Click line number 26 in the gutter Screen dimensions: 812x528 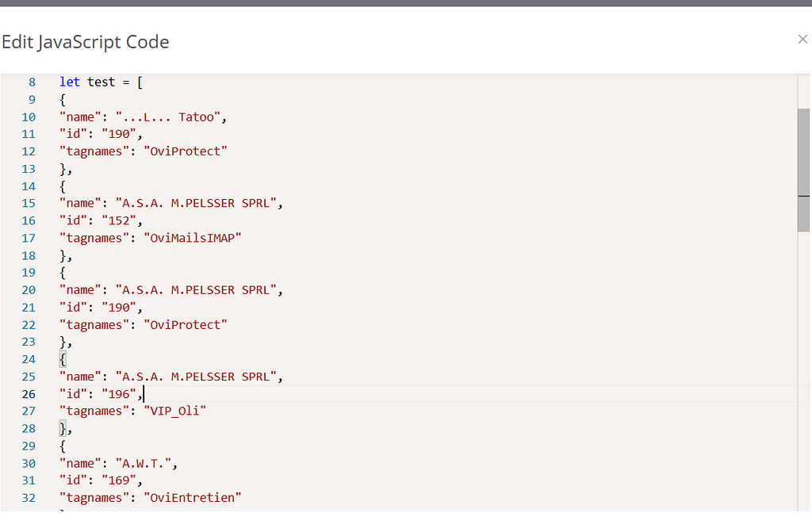point(29,393)
